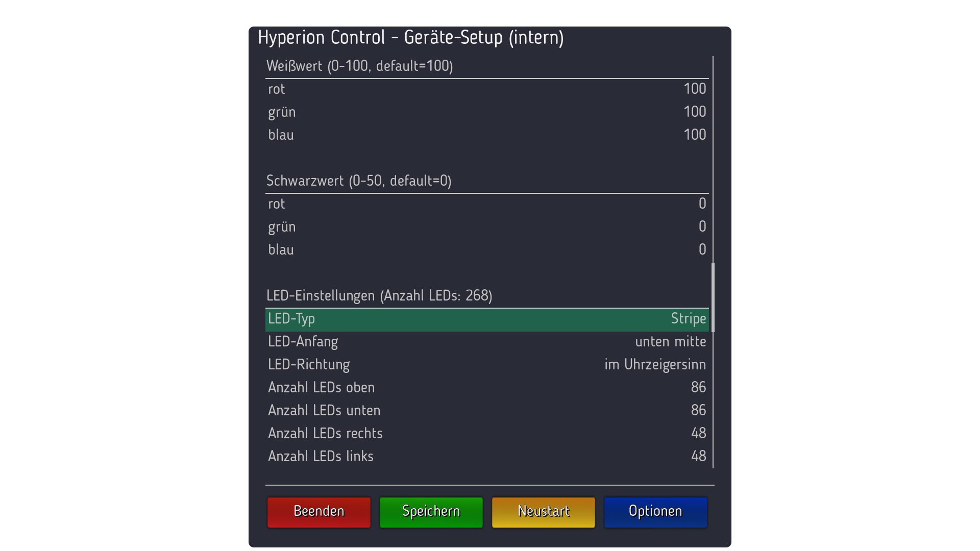Select Schwarzwert grün value row
Image resolution: width=980 pixels, height=551 pixels.
[x=487, y=227]
